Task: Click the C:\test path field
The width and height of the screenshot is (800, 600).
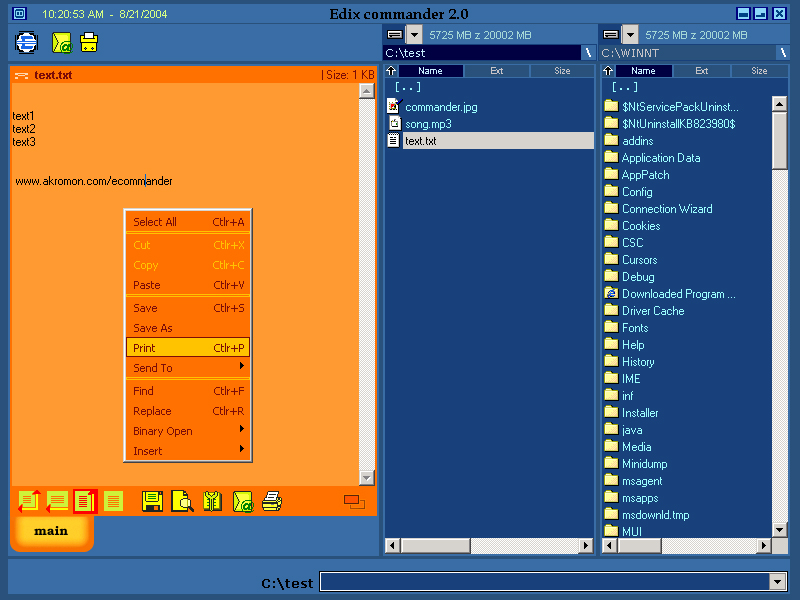Action: (x=482, y=53)
